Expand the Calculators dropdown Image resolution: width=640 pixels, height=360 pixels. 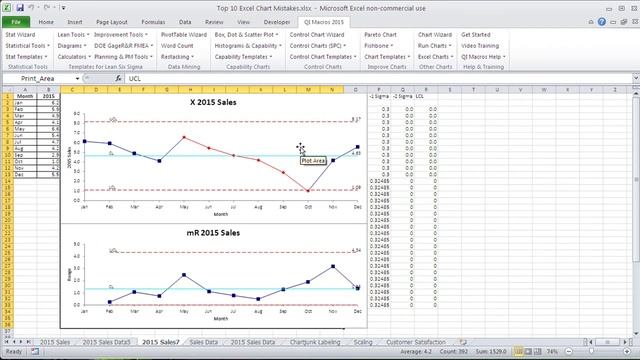click(74, 57)
